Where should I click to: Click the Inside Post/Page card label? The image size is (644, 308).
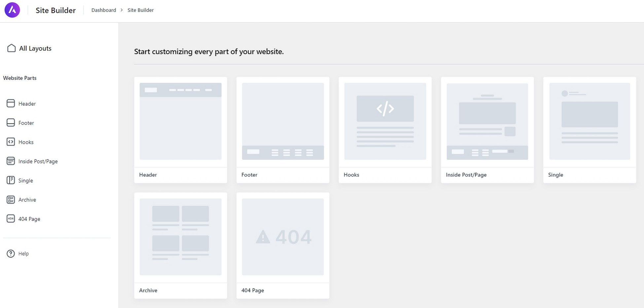click(466, 175)
